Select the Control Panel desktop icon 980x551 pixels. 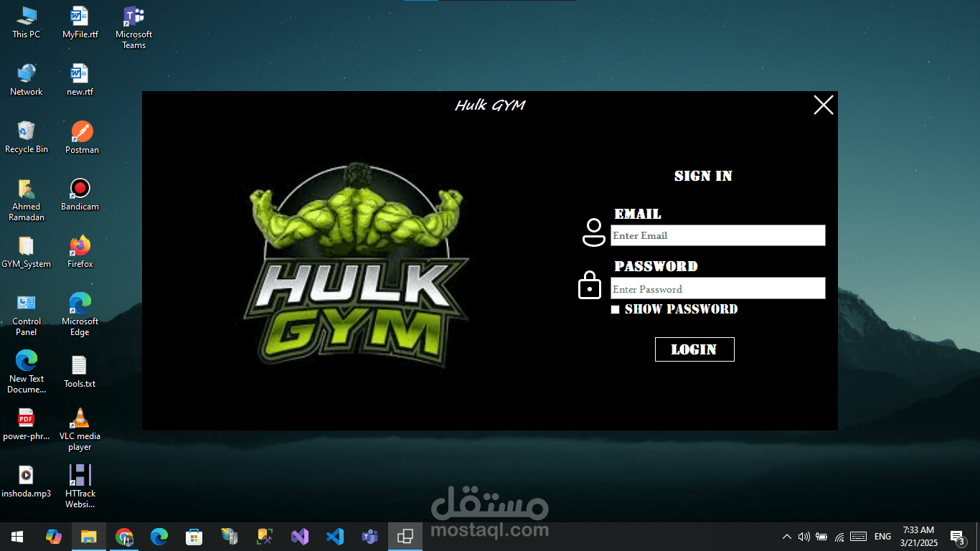27,315
